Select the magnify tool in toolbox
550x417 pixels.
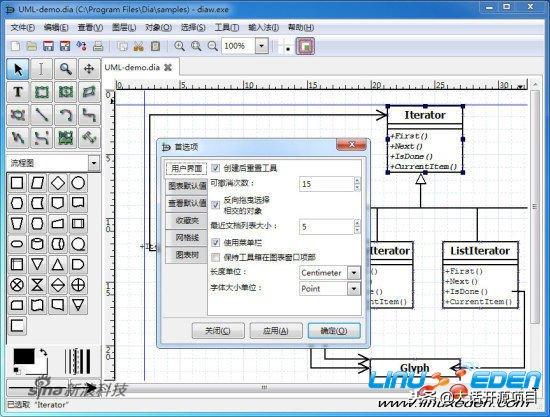pos(66,69)
